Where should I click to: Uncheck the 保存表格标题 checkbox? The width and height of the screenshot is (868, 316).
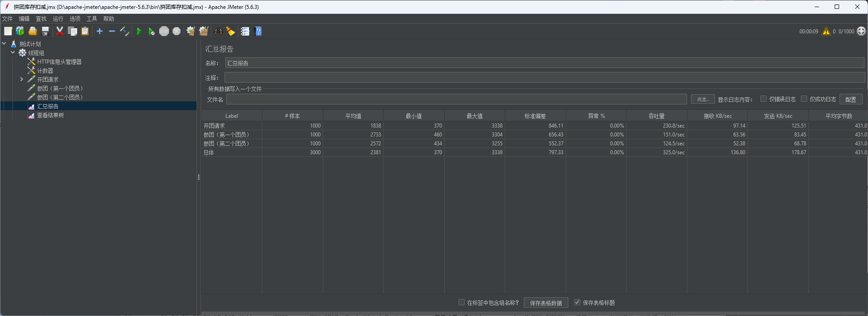(x=577, y=302)
